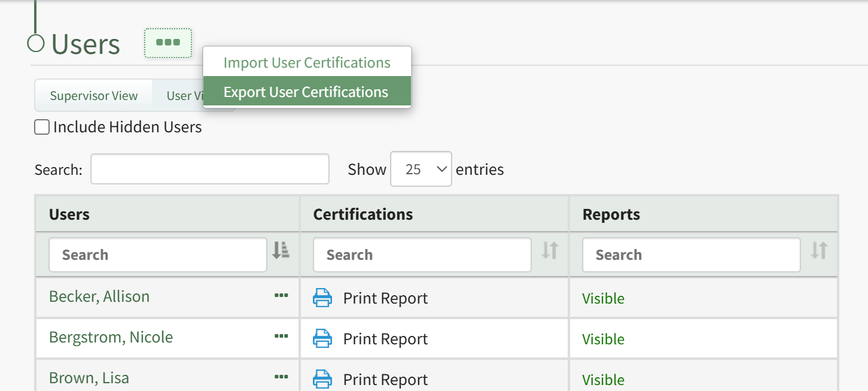The width and height of the screenshot is (868, 391).
Task: Switch to the Supervisor View tab
Action: [94, 96]
